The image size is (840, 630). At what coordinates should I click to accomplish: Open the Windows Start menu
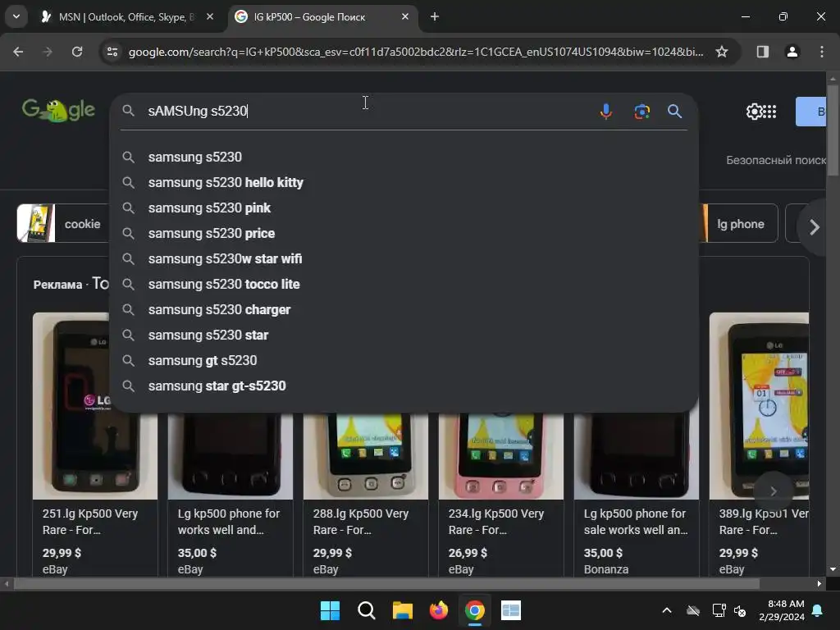tap(330, 610)
